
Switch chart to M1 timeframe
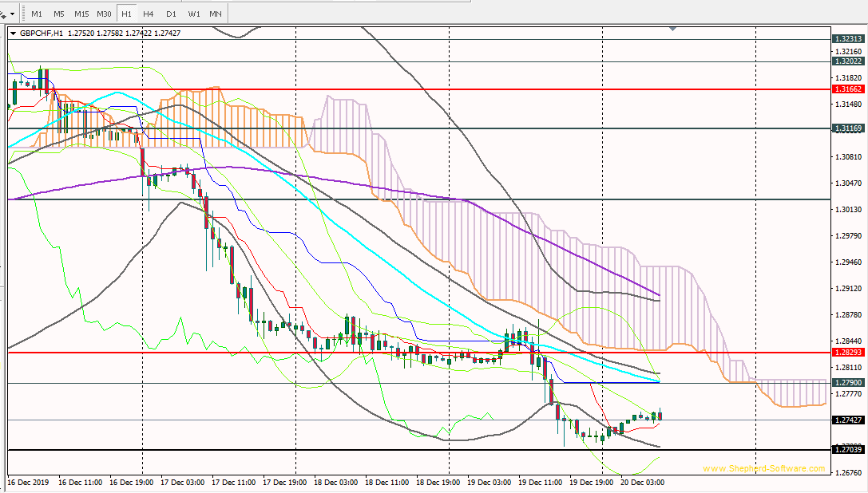37,14
